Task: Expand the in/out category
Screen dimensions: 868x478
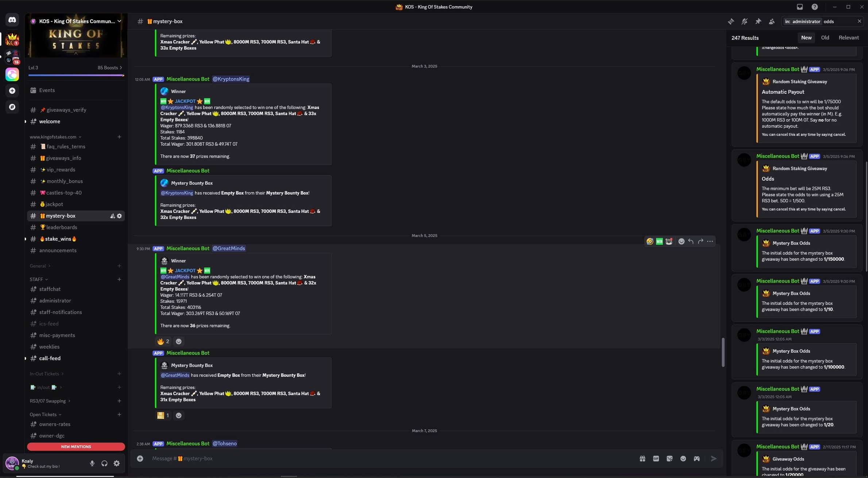Action: click(46, 387)
